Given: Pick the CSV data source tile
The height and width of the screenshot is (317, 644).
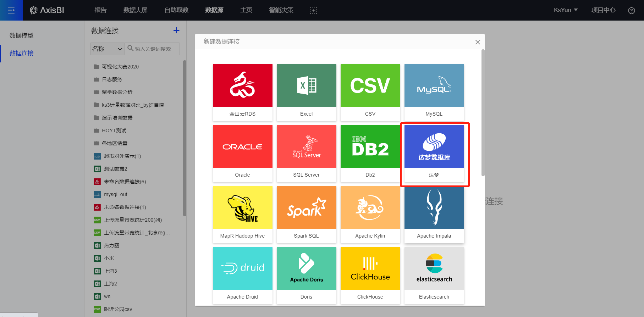Looking at the screenshot, I should point(370,93).
